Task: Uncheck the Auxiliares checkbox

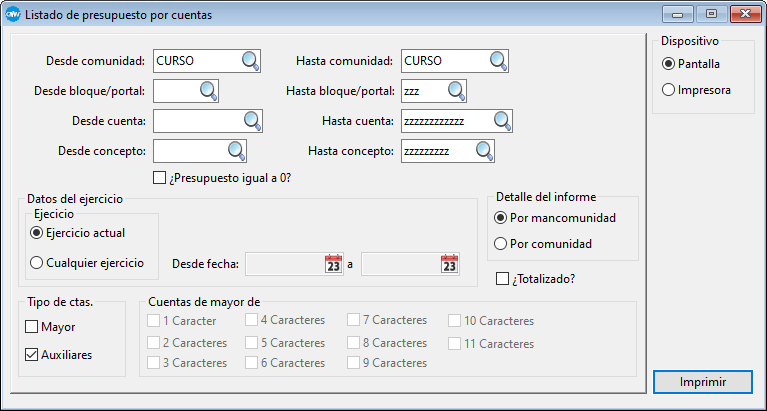Action: pyautogui.click(x=31, y=354)
